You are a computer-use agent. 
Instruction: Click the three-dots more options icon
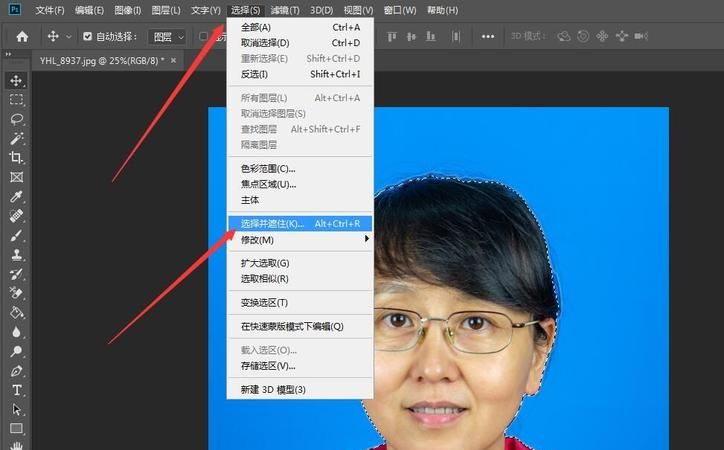[x=488, y=36]
